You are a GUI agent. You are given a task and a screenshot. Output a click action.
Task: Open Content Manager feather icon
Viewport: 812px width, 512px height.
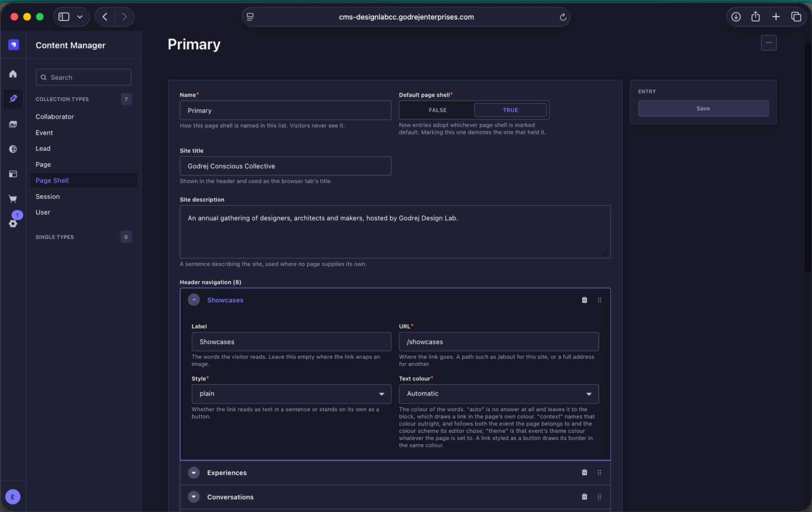point(13,99)
